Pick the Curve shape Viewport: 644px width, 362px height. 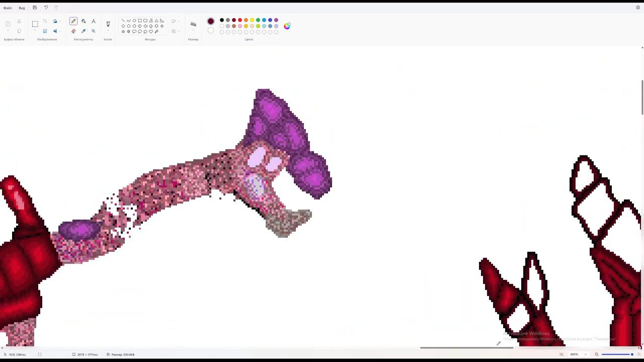coord(128,21)
